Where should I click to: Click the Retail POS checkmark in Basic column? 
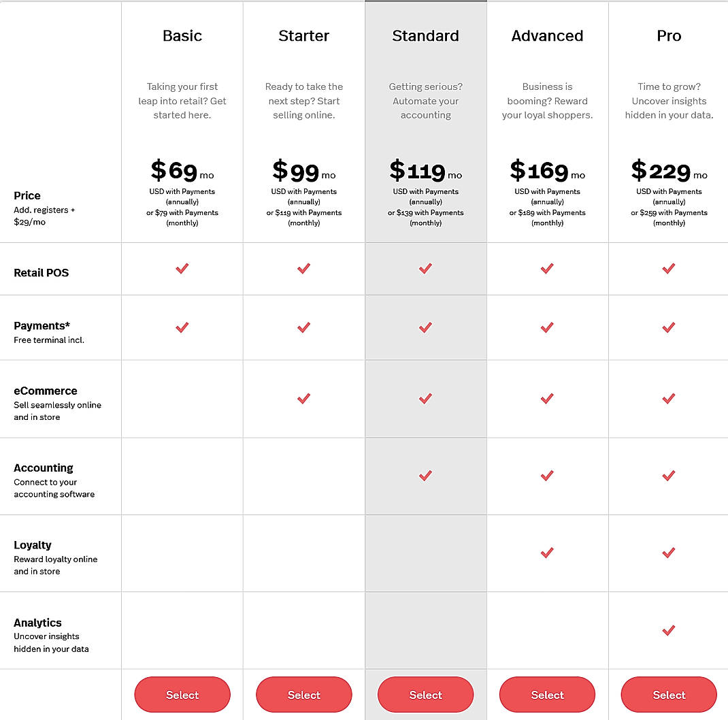pyautogui.click(x=182, y=268)
